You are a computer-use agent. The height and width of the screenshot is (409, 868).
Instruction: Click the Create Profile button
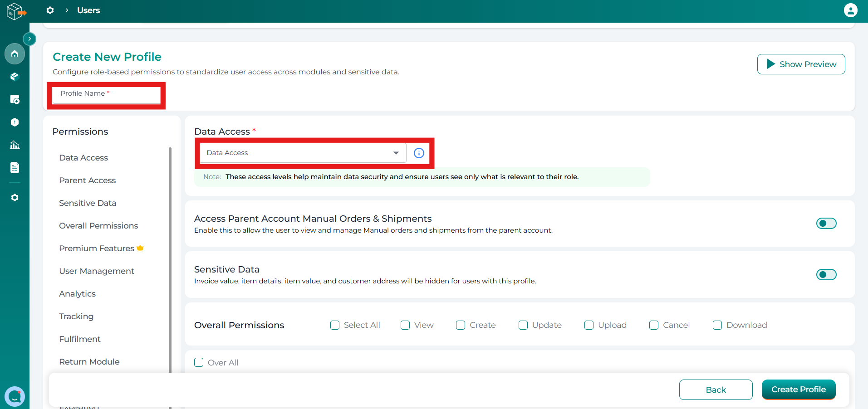click(x=798, y=390)
